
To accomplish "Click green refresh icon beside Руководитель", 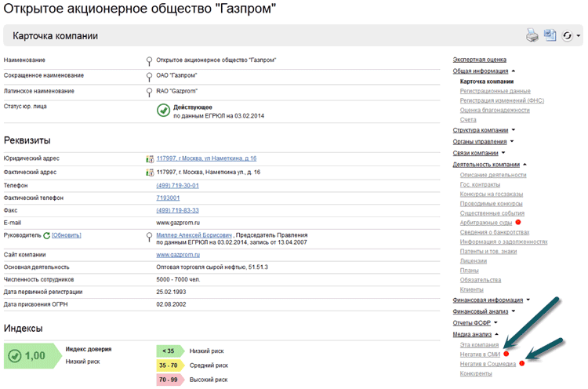I will (46, 235).
